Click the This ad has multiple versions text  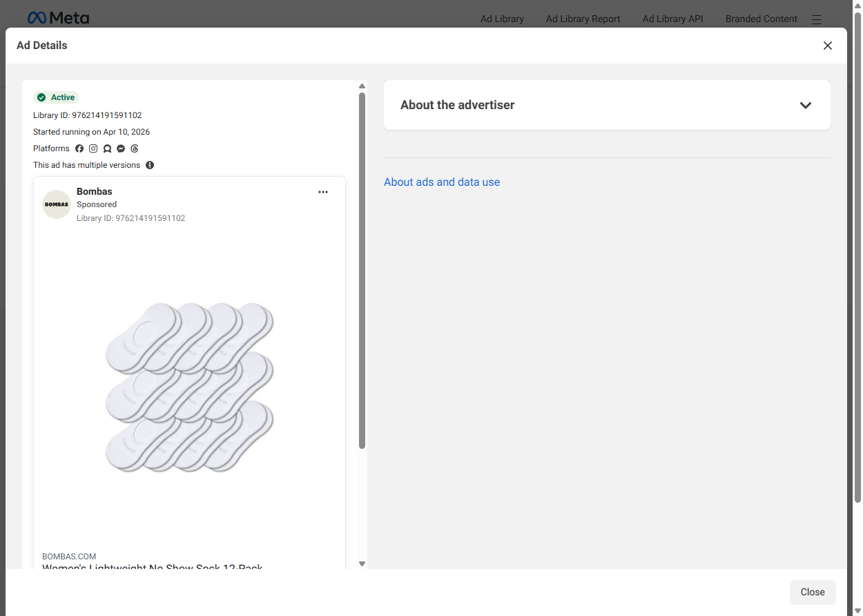click(x=86, y=165)
